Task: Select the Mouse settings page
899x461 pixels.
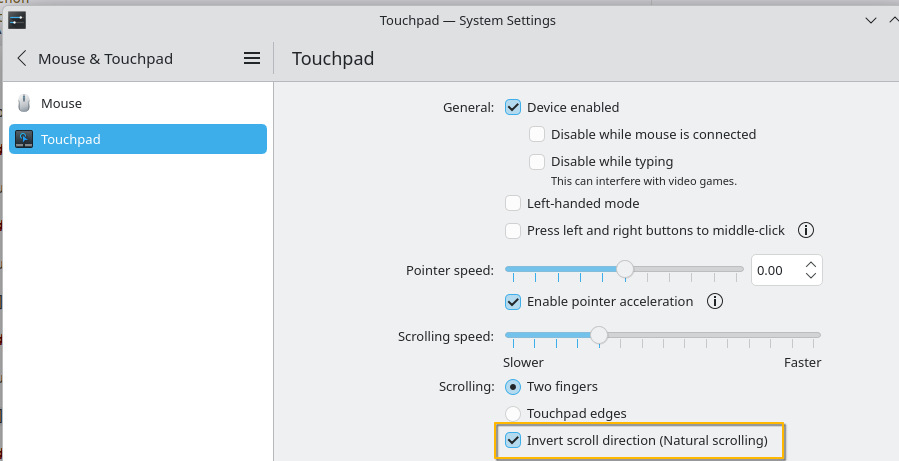Action: point(62,103)
